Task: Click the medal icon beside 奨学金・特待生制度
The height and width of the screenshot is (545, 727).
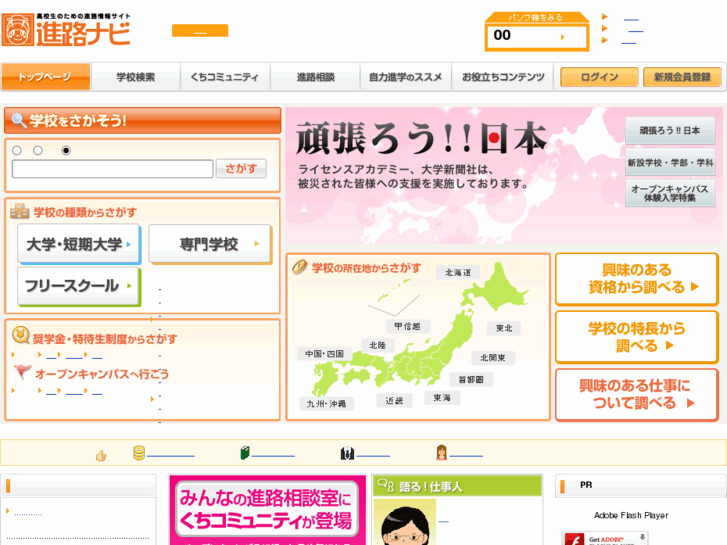Action: click(x=21, y=335)
